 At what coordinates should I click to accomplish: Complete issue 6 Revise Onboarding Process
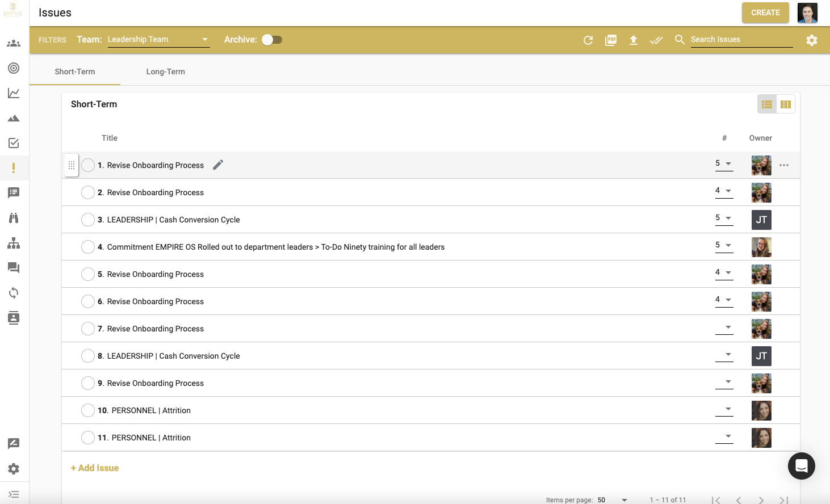point(88,301)
